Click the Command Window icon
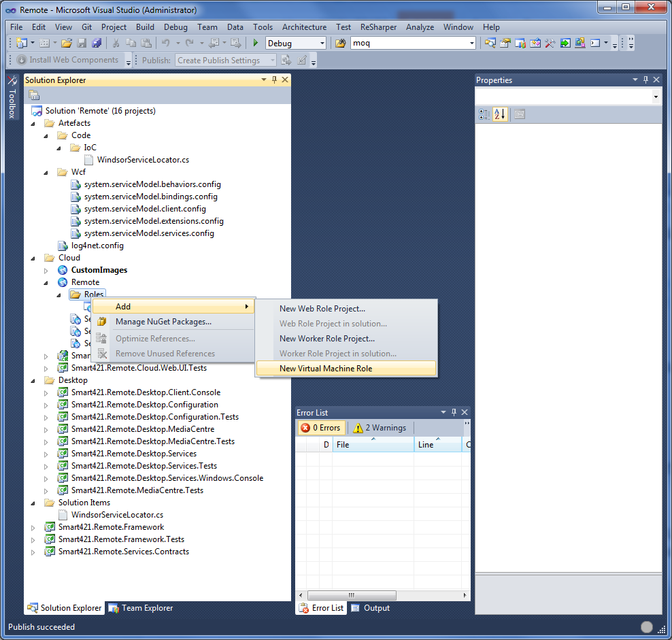This screenshot has width=672, height=640. (595, 43)
